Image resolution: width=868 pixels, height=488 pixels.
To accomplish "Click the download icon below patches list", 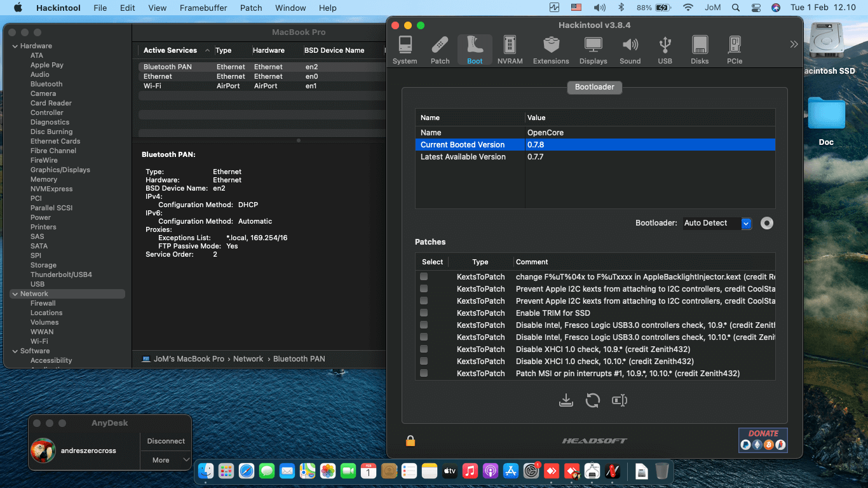I will [566, 400].
